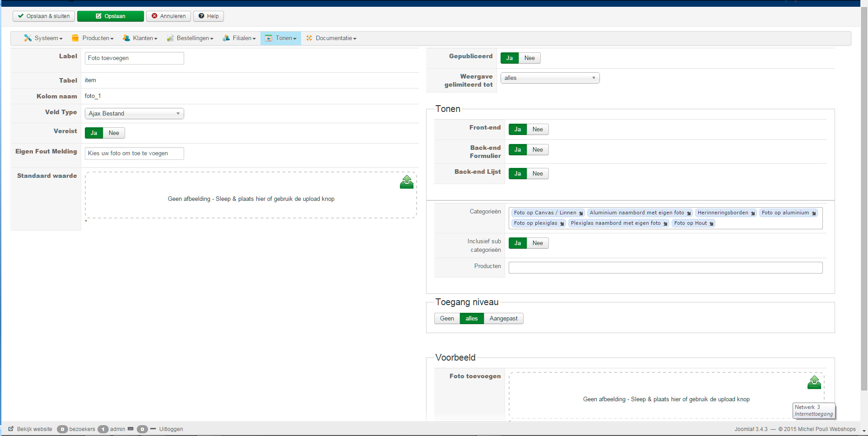Remove 'Plexiglas naambord met eigen foto' tag
Image resolution: width=868 pixels, height=436 pixels.
pyautogui.click(x=665, y=223)
